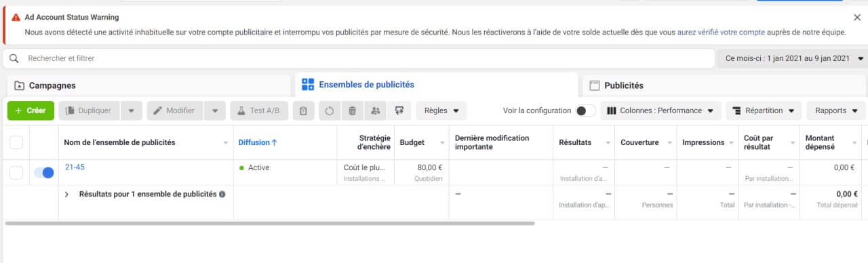
Task: Dismiss the Ad Account Status Warning banner
Action: point(857,18)
